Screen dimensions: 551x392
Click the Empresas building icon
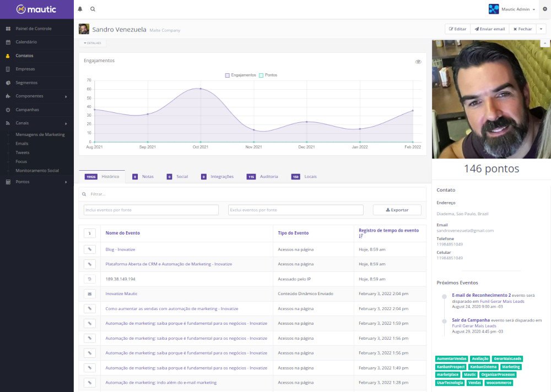8,69
